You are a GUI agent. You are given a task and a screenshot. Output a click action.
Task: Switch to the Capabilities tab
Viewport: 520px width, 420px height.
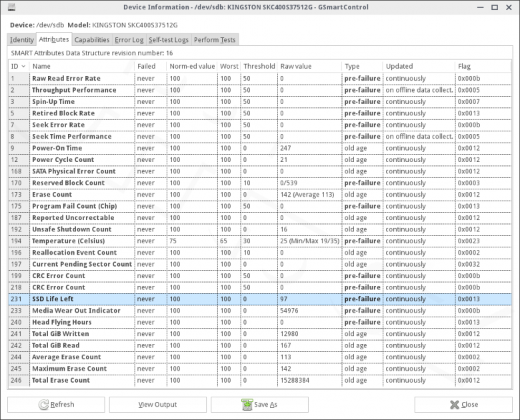pyautogui.click(x=92, y=40)
